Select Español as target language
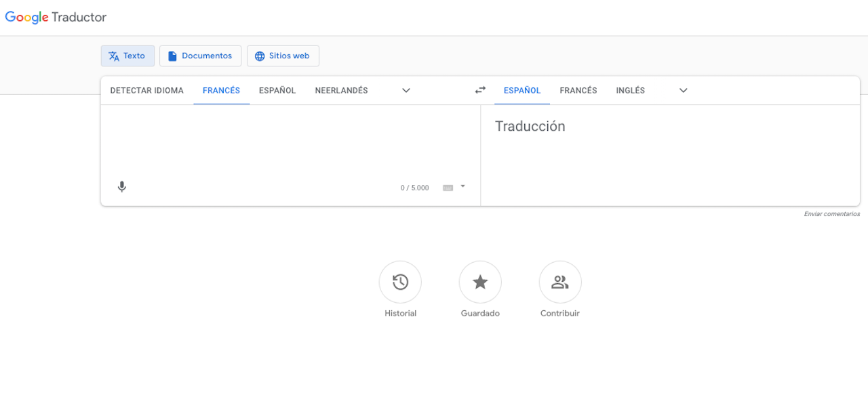868x399 pixels. 522,90
